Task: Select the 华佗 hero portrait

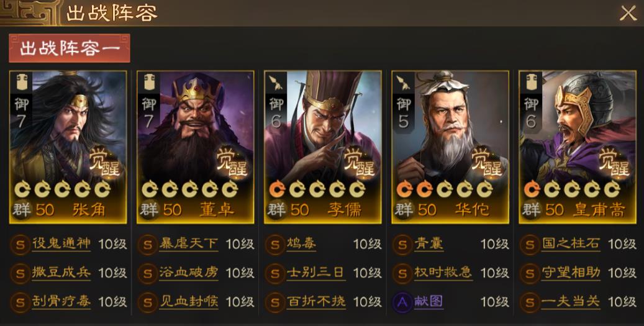Action: [450, 147]
